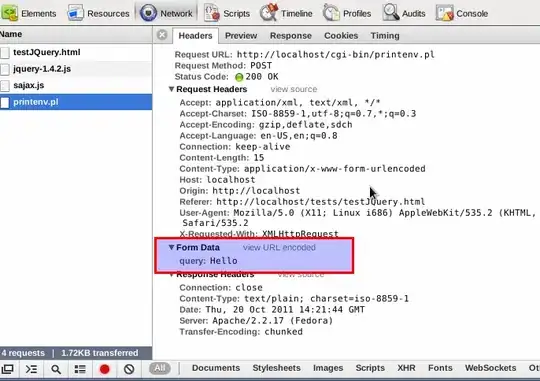
Task: Switch to the Cookies tab
Action: 341,35
